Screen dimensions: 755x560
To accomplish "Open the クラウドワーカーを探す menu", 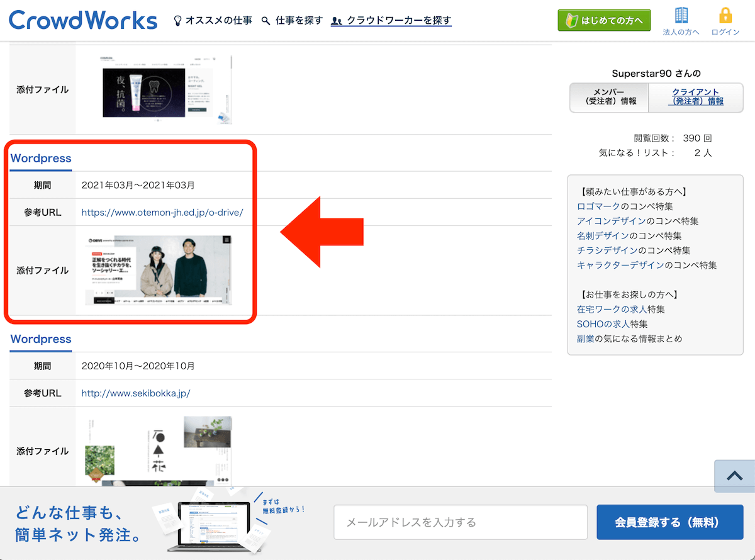I will coord(391,21).
